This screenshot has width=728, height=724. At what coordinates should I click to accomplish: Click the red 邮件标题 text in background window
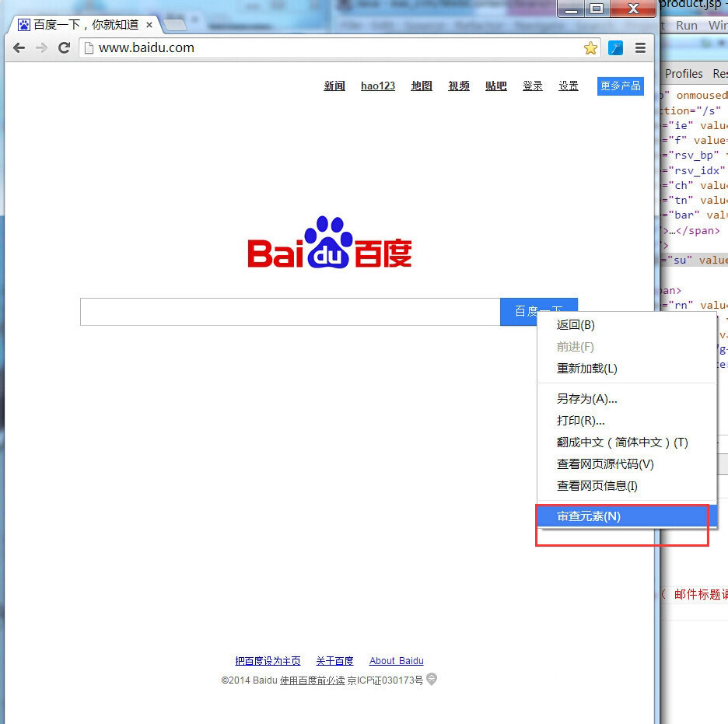pyautogui.click(x=701, y=594)
